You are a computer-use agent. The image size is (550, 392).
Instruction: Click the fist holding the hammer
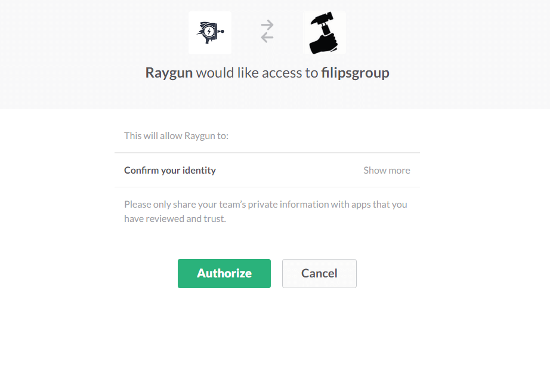(326, 42)
